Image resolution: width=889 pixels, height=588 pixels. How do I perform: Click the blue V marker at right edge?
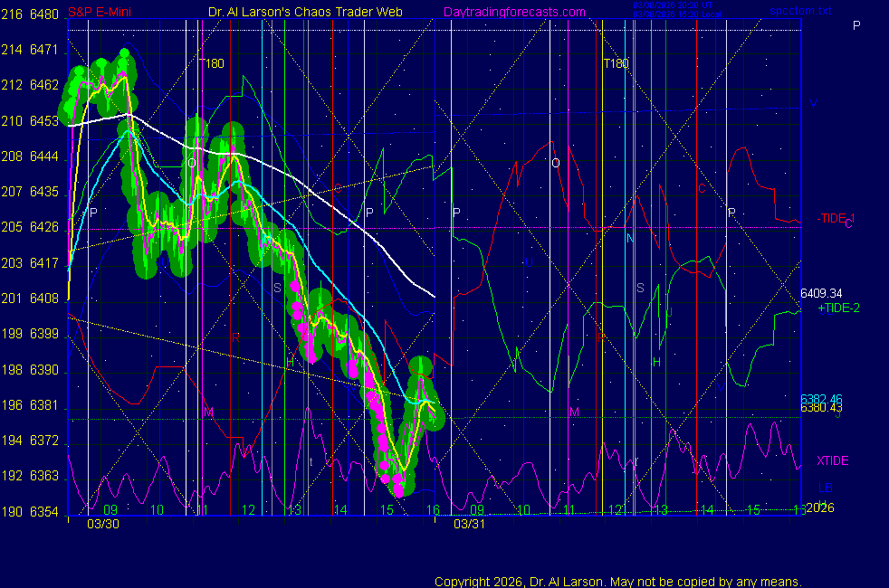pyautogui.click(x=813, y=104)
